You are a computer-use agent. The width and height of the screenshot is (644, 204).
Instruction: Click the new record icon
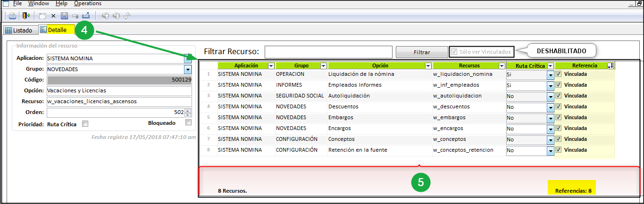tap(42, 16)
